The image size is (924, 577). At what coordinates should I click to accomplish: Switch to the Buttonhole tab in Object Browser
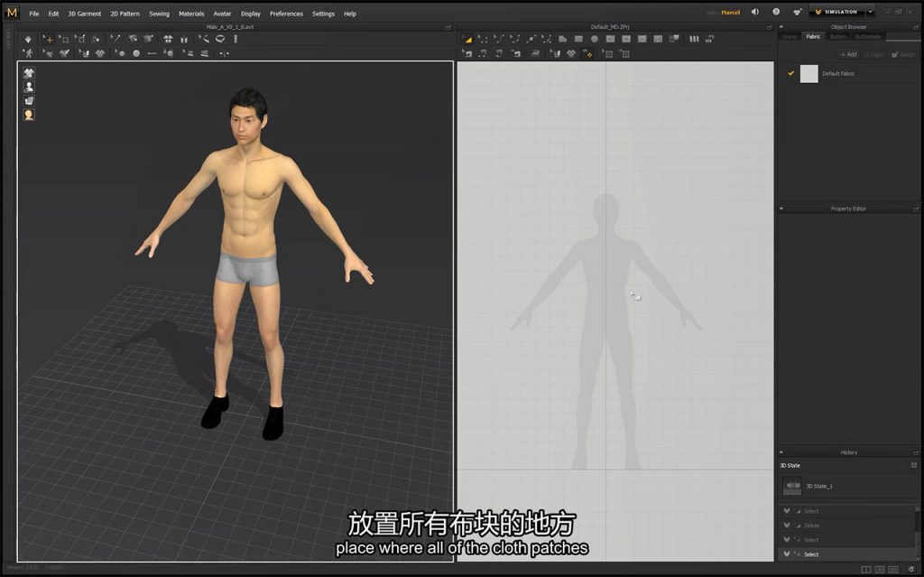[868, 37]
